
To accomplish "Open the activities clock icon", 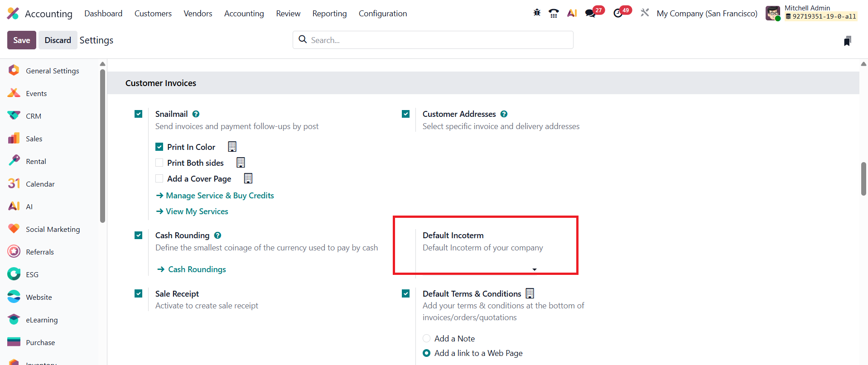I will point(618,13).
